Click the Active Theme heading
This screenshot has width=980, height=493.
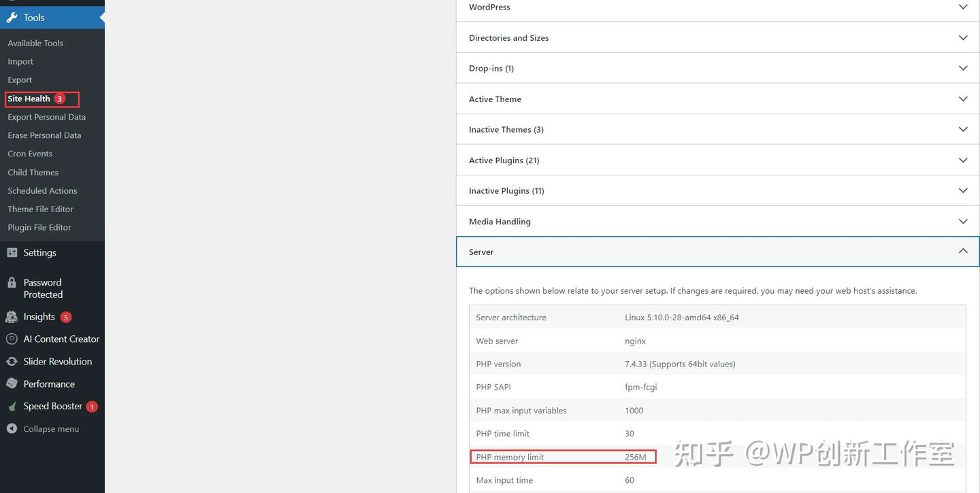(495, 99)
